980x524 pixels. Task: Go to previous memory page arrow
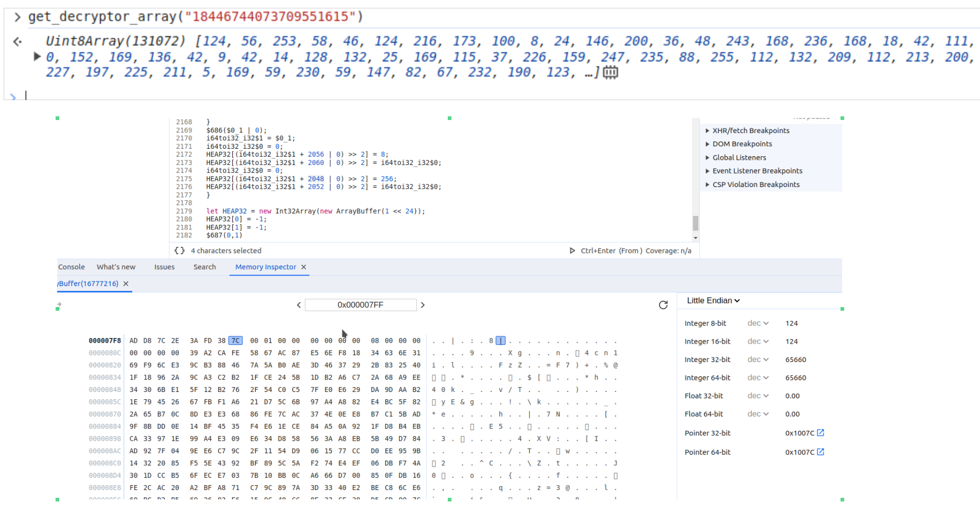tap(299, 305)
